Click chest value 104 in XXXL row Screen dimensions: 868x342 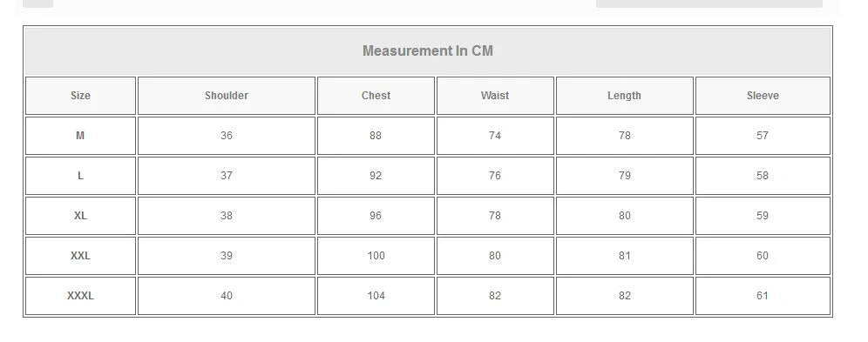point(376,296)
